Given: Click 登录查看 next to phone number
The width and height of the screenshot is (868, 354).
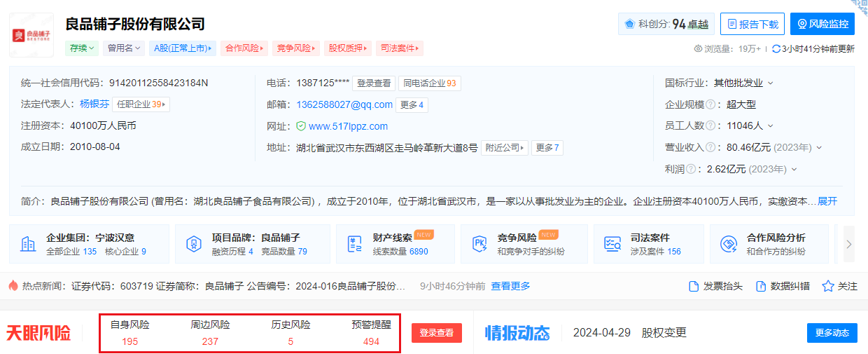Looking at the screenshot, I should click(x=374, y=83).
